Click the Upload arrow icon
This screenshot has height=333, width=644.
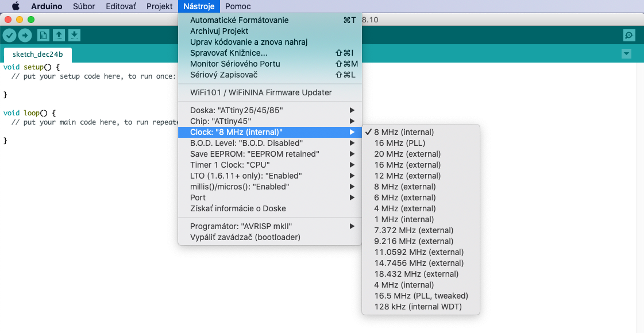click(x=25, y=36)
